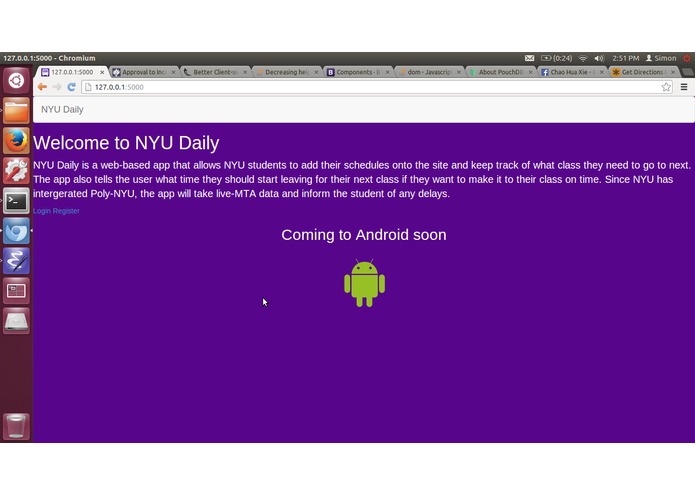Open the Files manager from launcher
Image resolution: width=695 pixels, height=494 pixels.
[x=16, y=111]
